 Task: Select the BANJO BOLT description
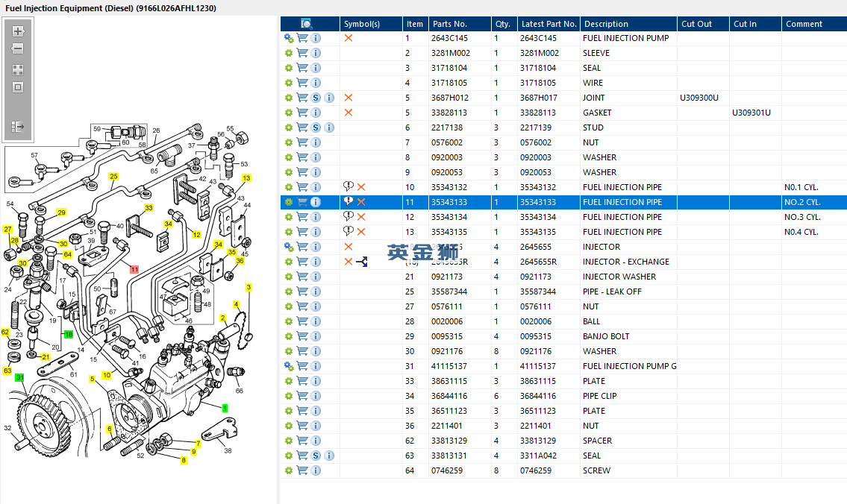[605, 336]
